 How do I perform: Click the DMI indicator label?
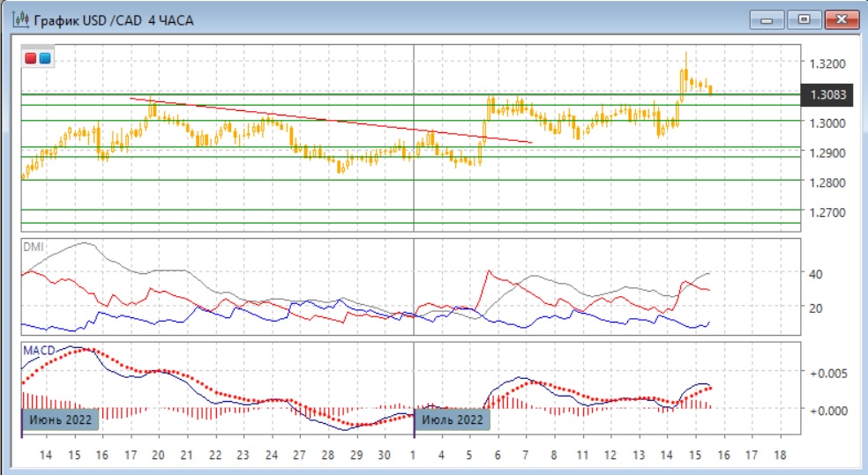pyautogui.click(x=34, y=247)
